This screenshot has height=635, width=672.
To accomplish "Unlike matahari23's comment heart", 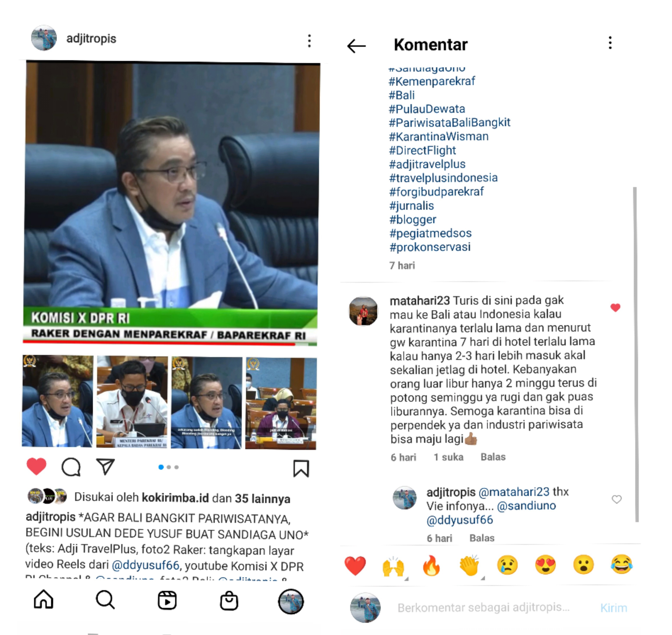I will (x=616, y=307).
